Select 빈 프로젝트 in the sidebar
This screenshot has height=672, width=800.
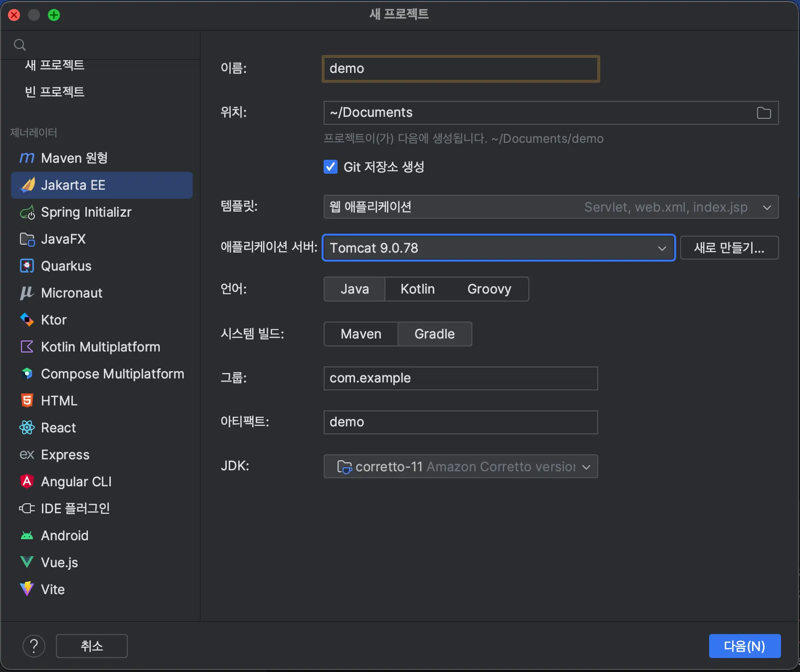[55, 92]
